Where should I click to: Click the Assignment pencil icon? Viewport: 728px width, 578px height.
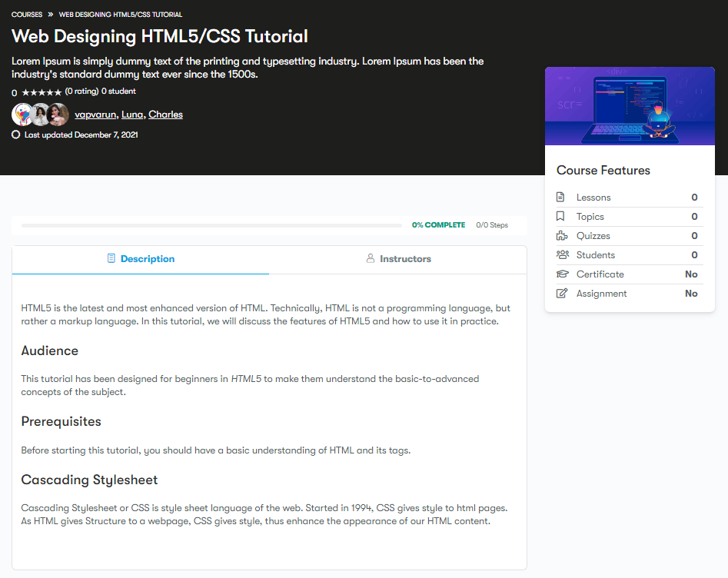point(562,294)
